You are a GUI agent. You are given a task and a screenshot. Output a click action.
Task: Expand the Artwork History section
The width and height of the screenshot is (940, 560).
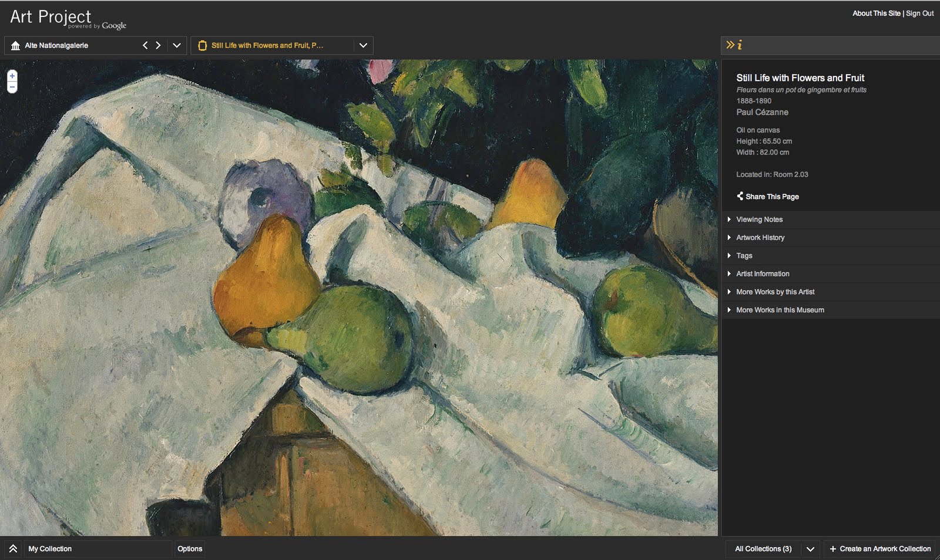tap(831, 238)
